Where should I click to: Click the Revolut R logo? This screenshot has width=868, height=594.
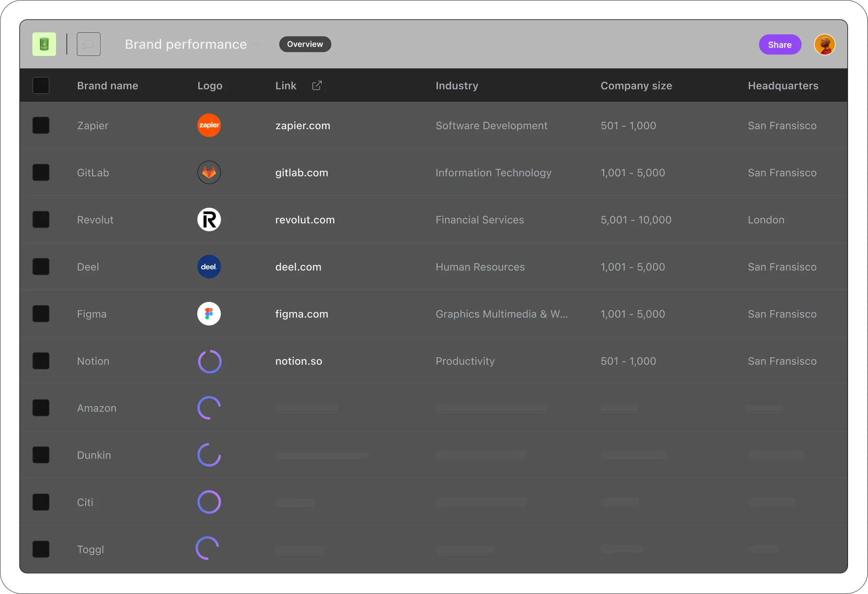pyautogui.click(x=209, y=219)
